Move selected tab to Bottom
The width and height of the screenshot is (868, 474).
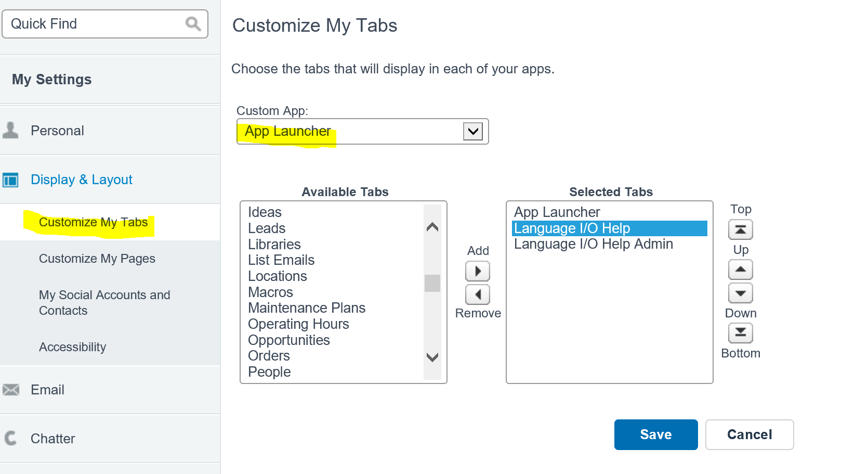[740, 333]
